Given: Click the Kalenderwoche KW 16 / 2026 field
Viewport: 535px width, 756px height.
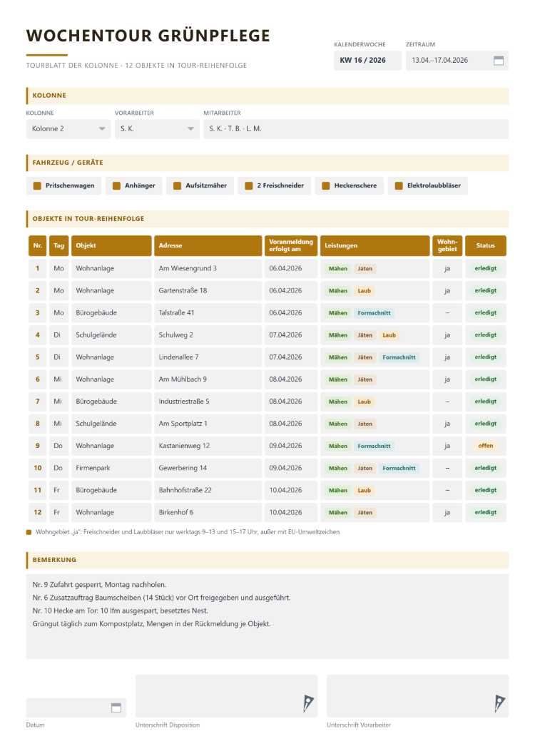Looking at the screenshot, I should coord(367,61).
